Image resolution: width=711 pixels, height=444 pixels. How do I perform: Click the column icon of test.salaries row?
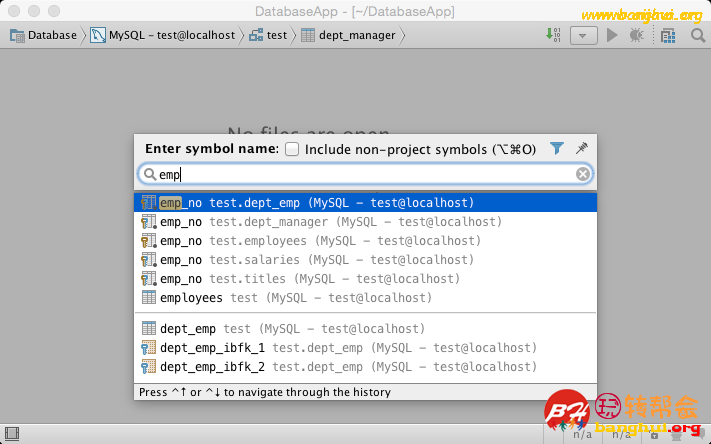pos(149,260)
